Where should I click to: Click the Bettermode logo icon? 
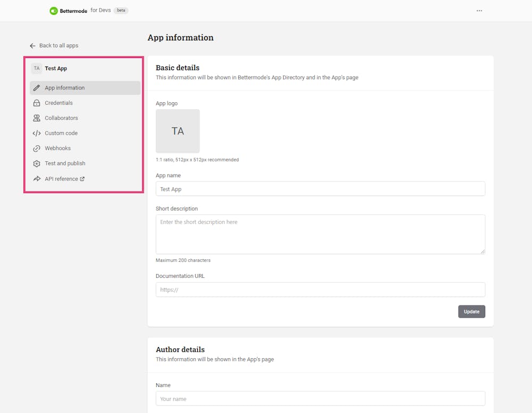click(54, 11)
